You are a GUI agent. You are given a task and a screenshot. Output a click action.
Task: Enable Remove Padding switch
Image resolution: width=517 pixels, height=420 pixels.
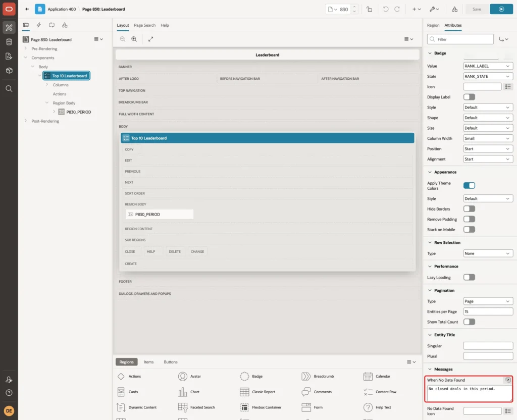469,219
